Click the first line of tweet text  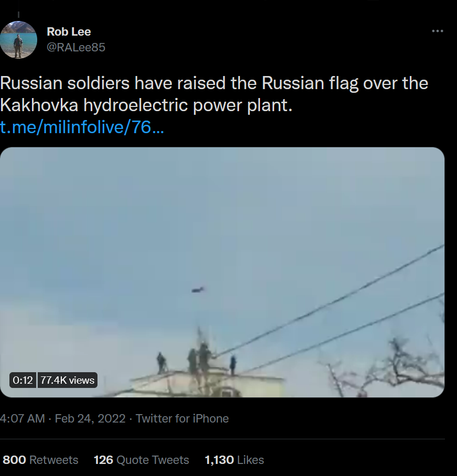[x=214, y=83]
